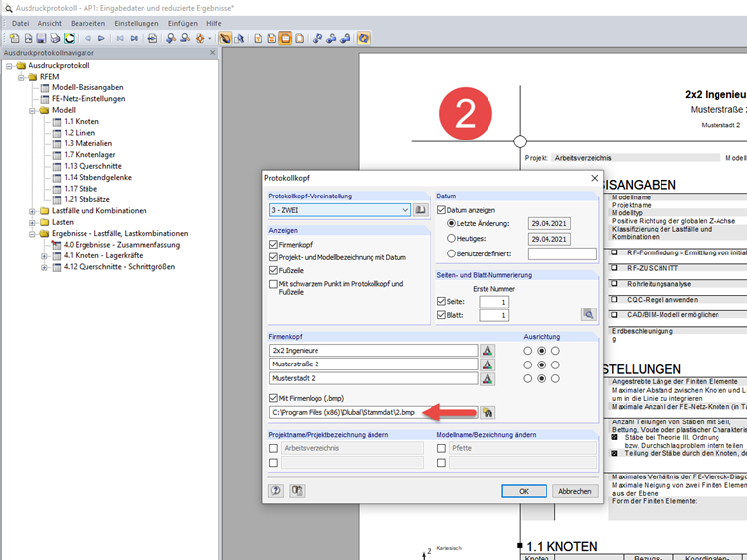Enable checkbox beside Pfette model name

[441, 448]
